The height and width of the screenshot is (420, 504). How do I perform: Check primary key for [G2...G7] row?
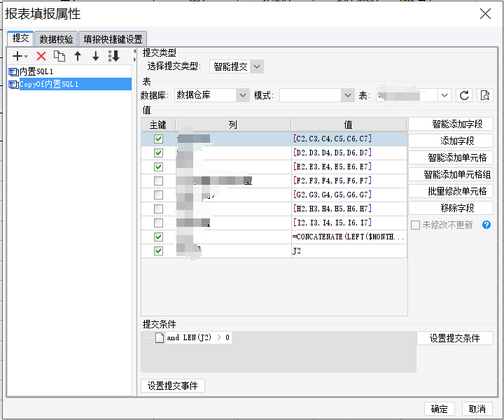tap(158, 195)
